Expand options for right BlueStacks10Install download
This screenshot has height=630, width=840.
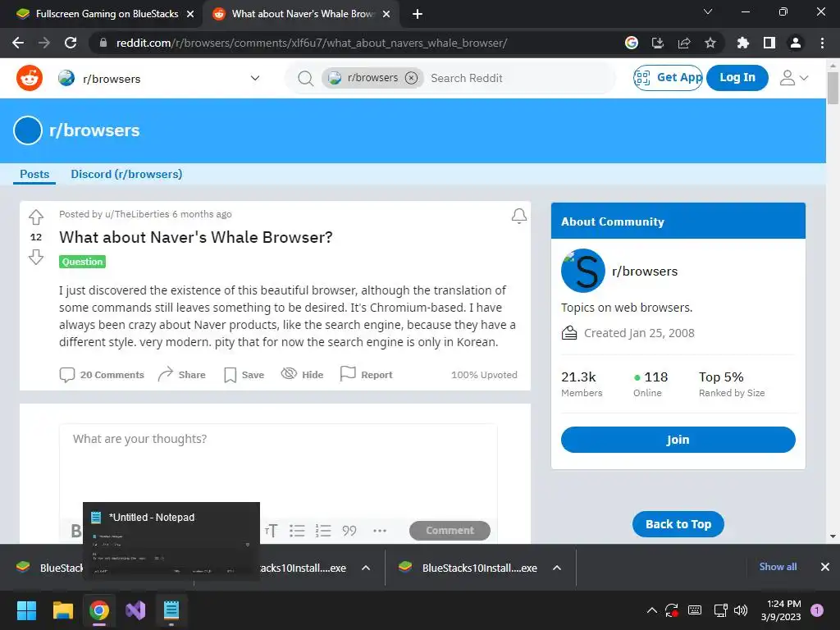click(557, 568)
